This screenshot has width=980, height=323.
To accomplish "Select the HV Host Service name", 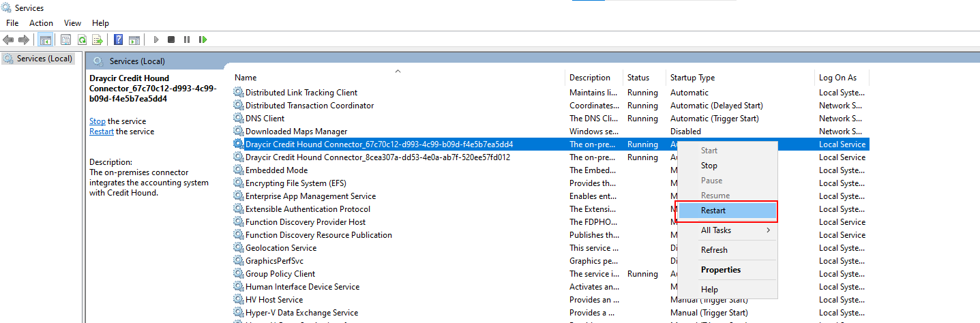I will click(274, 300).
